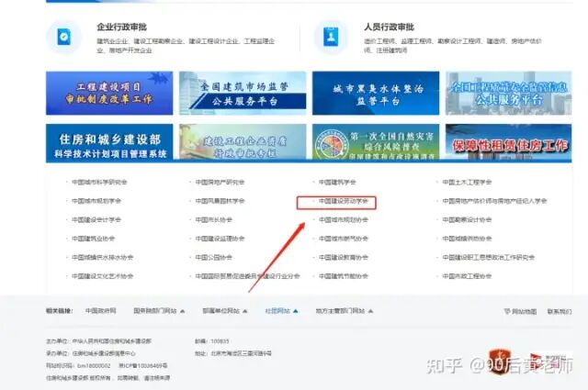
Task: Open the 中国建设文化艺术协会 link
Action: click(x=102, y=276)
